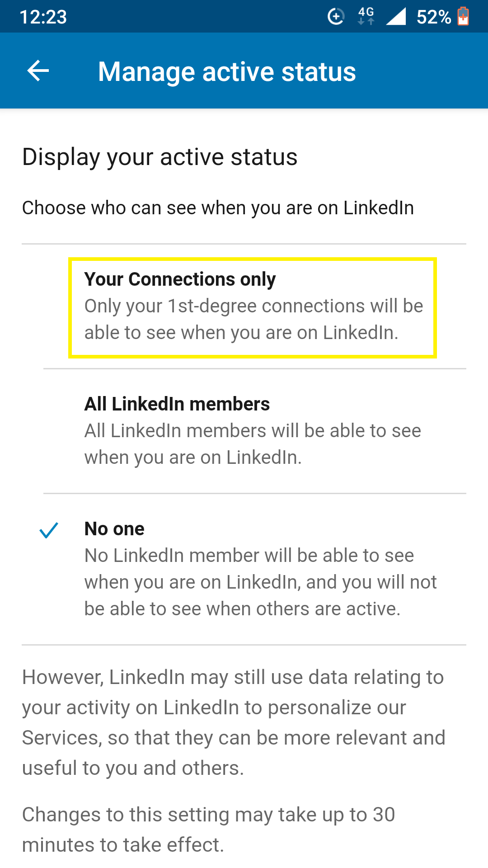Expand the No one option details

[x=260, y=582]
